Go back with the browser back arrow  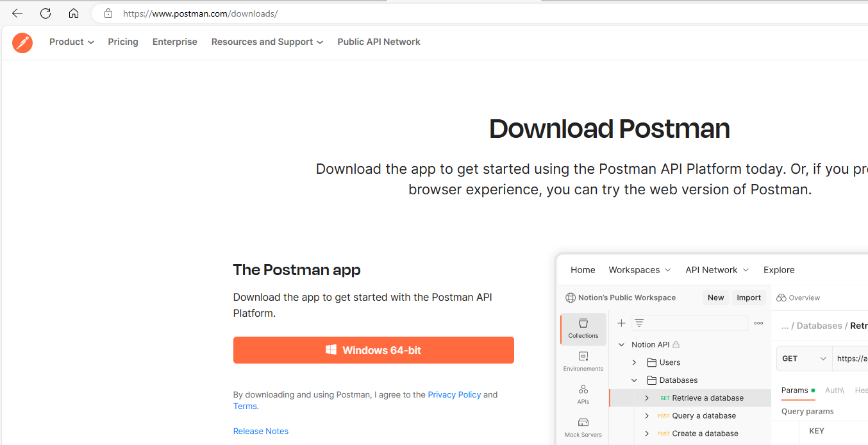tap(17, 13)
